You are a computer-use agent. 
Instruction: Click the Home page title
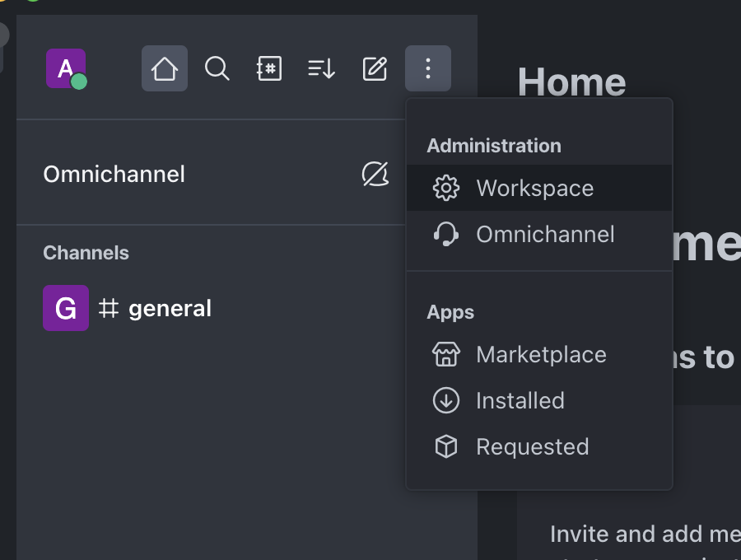point(572,82)
